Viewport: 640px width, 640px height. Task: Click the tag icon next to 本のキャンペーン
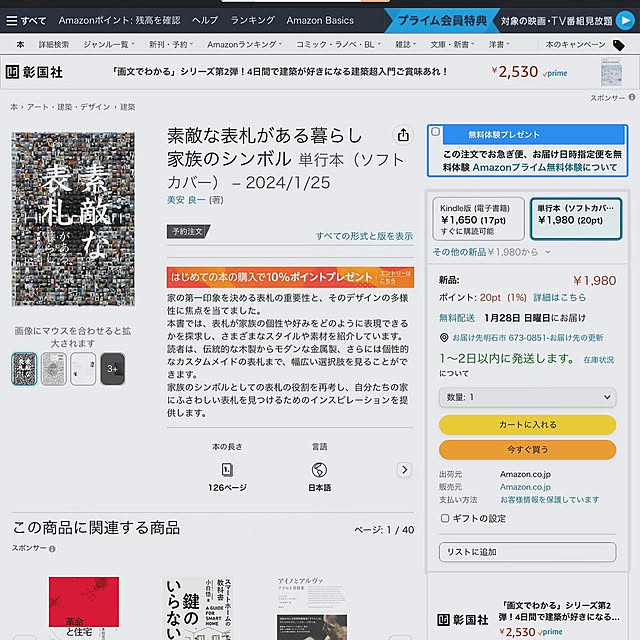tap(618, 45)
